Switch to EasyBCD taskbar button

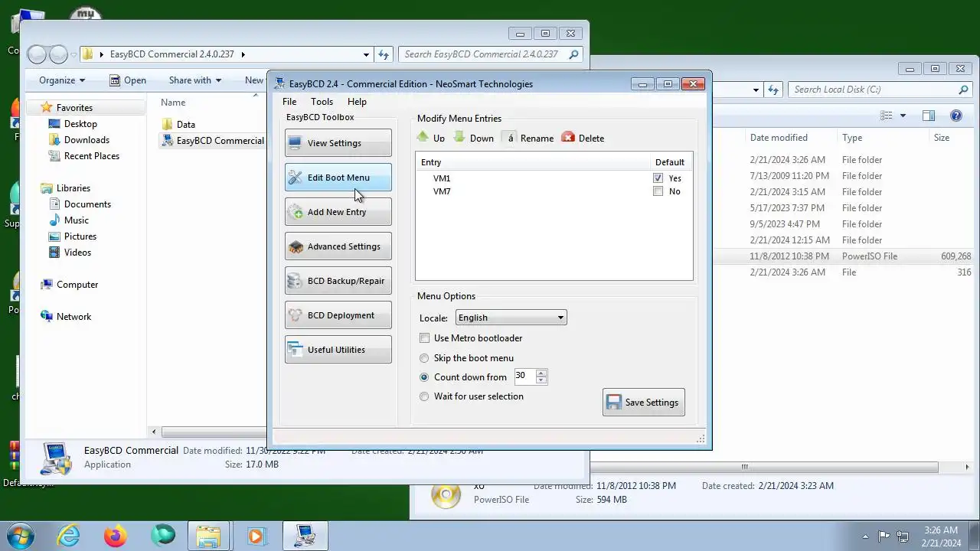305,536
